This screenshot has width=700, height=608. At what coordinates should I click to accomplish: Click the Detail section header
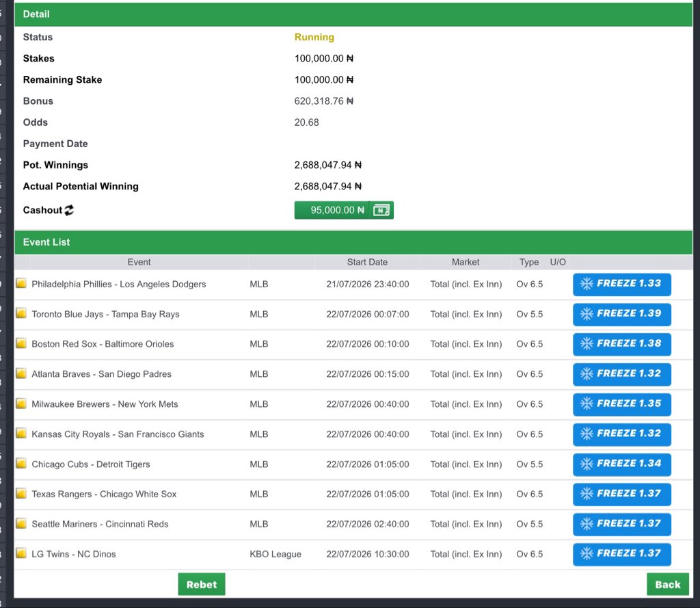353,14
